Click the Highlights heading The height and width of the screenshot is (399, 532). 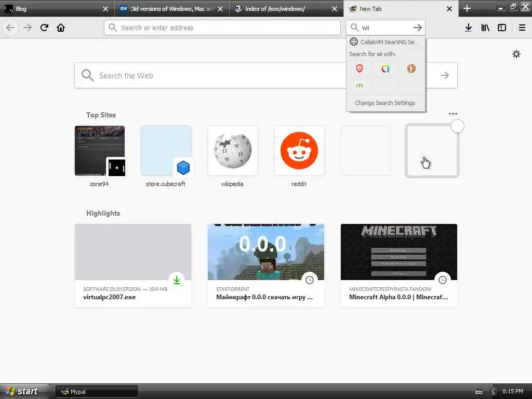click(x=103, y=213)
